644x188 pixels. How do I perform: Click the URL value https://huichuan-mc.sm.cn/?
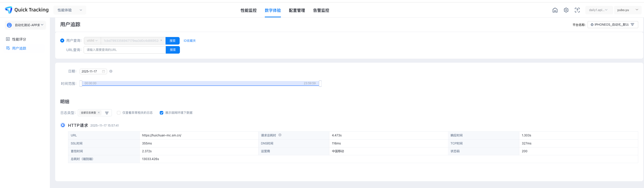pyautogui.click(x=162, y=135)
